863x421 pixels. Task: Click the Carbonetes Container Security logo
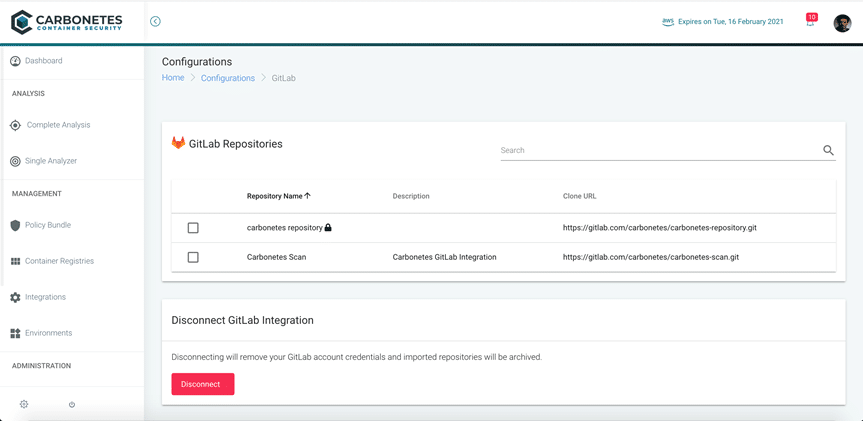67,21
